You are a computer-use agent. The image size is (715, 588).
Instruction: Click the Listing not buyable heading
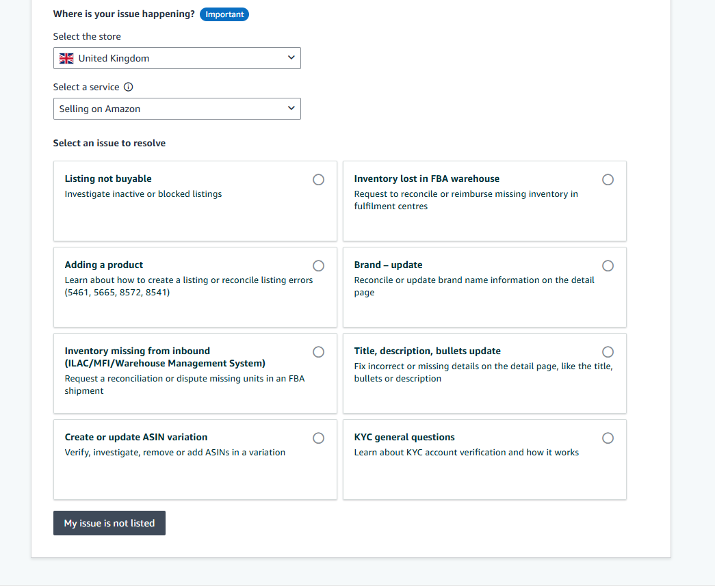click(108, 178)
